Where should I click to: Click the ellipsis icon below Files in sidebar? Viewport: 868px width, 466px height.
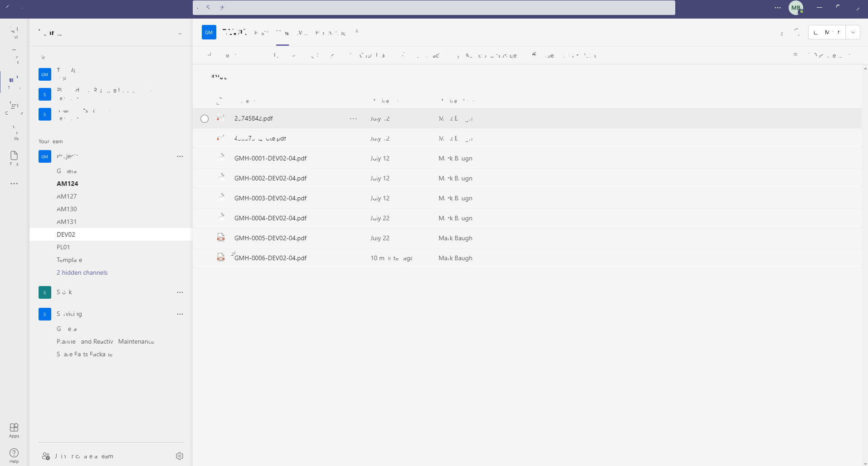click(14, 184)
